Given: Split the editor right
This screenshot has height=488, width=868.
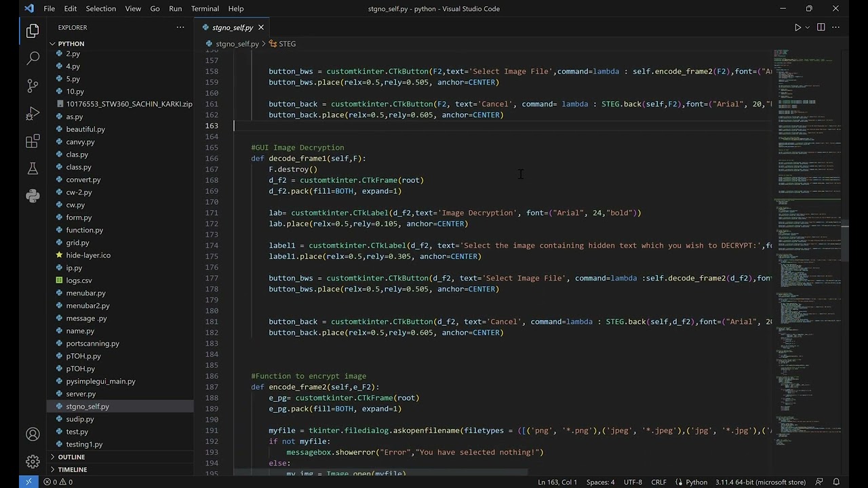Looking at the screenshot, I should click(821, 27).
